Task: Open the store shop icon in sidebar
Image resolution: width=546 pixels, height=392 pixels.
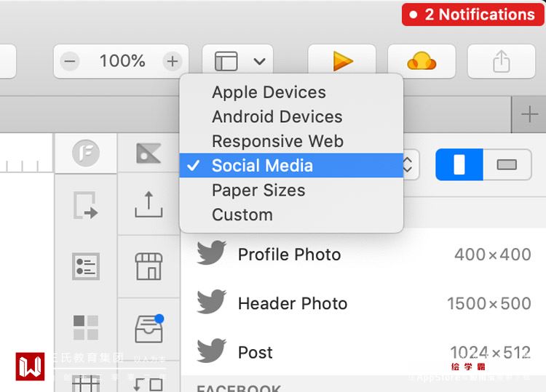Action: pos(149,266)
